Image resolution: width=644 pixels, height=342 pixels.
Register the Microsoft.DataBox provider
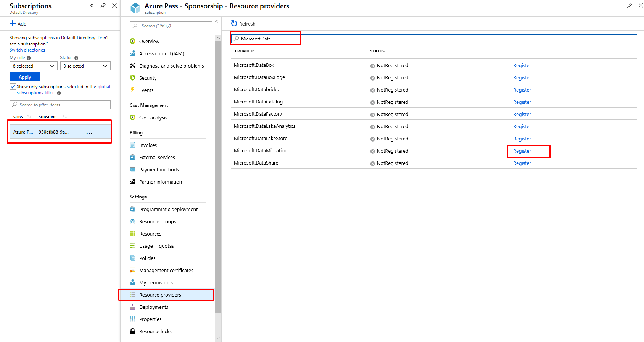pos(522,66)
